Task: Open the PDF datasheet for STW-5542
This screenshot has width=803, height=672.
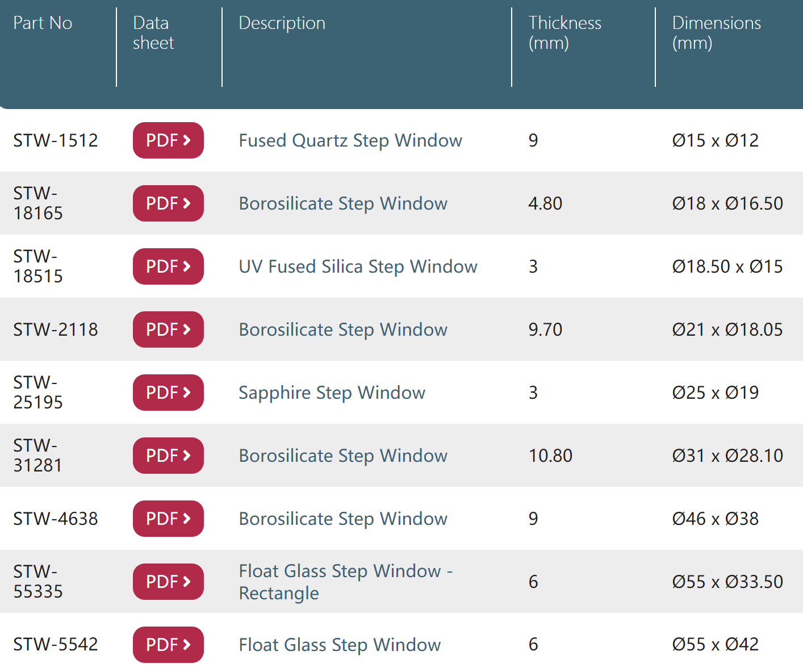Action: tap(168, 645)
